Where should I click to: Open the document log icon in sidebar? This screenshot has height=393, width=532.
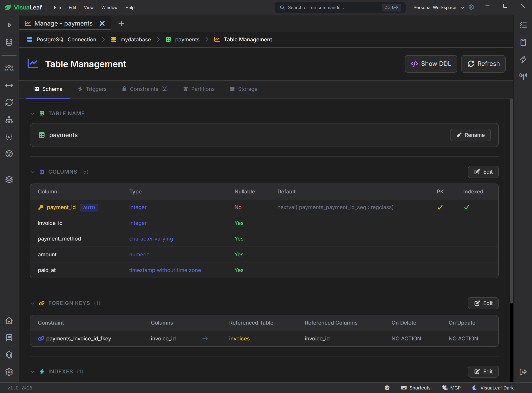(x=9, y=338)
